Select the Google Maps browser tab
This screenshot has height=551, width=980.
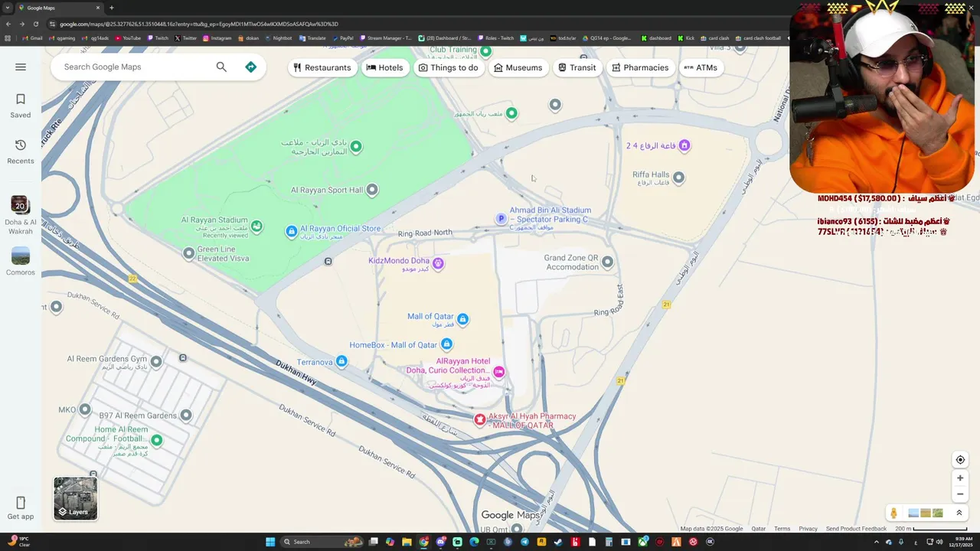pyautogui.click(x=60, y=8)
